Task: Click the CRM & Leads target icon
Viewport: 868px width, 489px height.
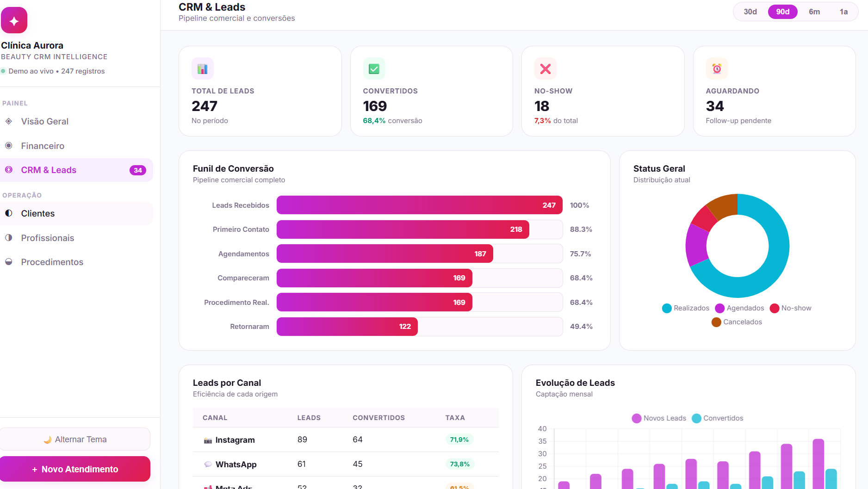Action: (x=9, y=170)
